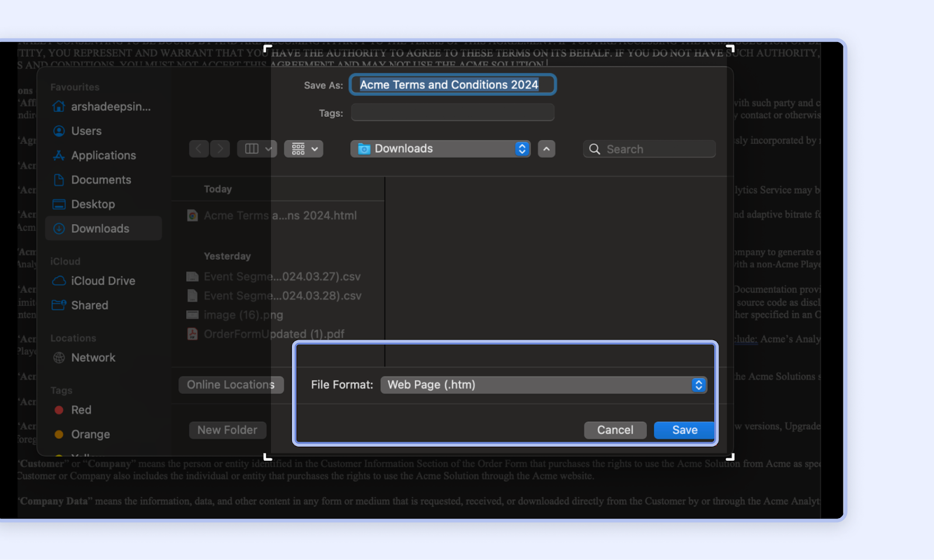
Task: Click the Downloads arrow-circle icon in sidebar
Action: [x=59, y=229]
